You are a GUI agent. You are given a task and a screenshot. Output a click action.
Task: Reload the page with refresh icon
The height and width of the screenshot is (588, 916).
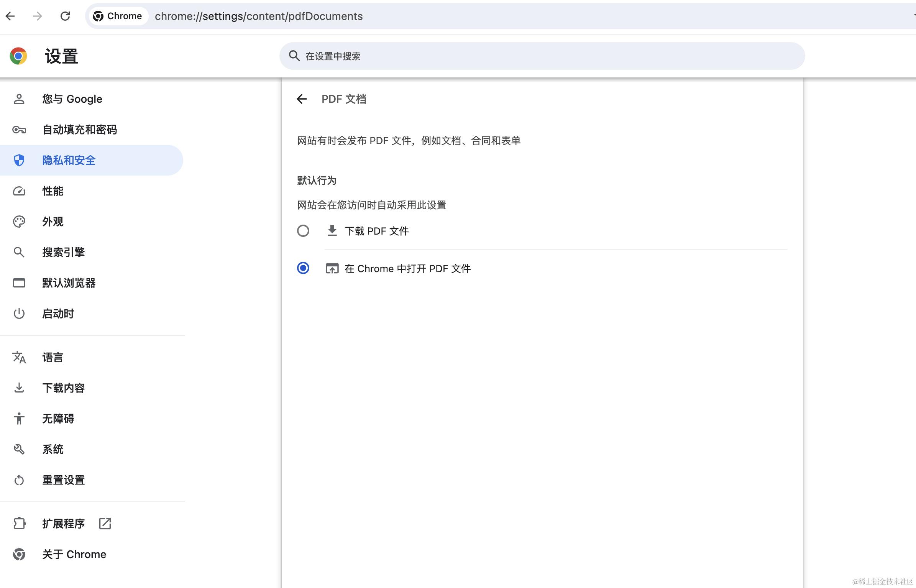click(65, 16)
